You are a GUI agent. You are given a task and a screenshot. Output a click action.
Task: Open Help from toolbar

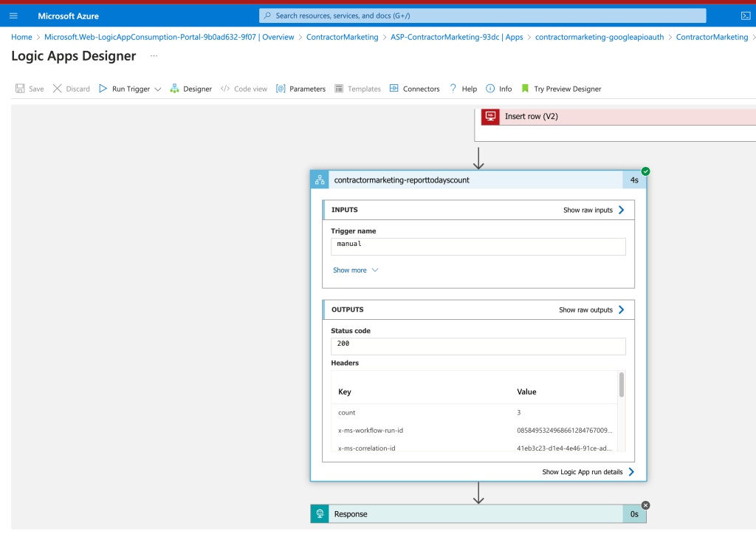[x=463, y=89]
